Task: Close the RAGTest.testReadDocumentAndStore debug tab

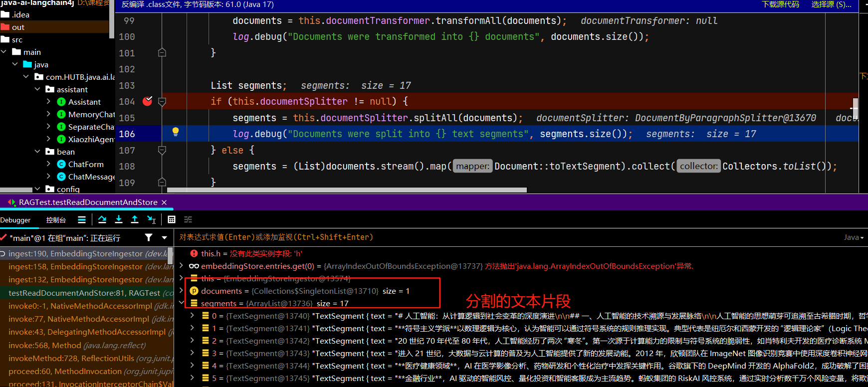Action: coord(164,202)
